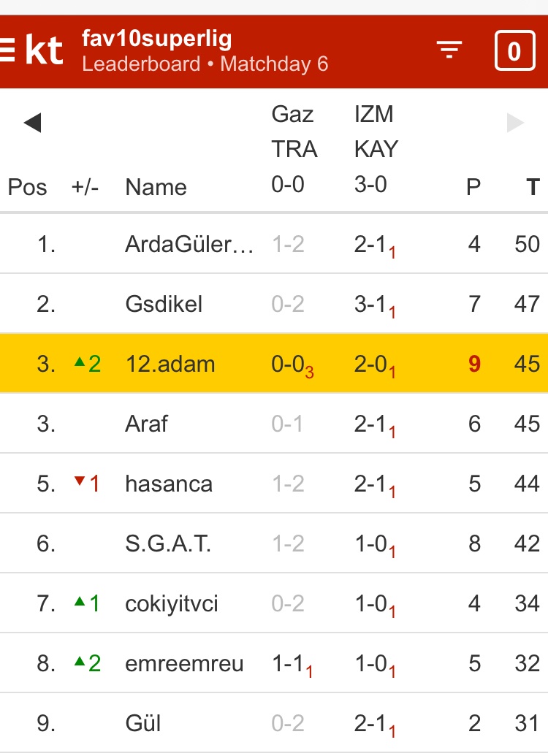This screenshot has height=756, width=548.
Task: Open the hamburger menu next to kt logo
Action: pos(7,51)
